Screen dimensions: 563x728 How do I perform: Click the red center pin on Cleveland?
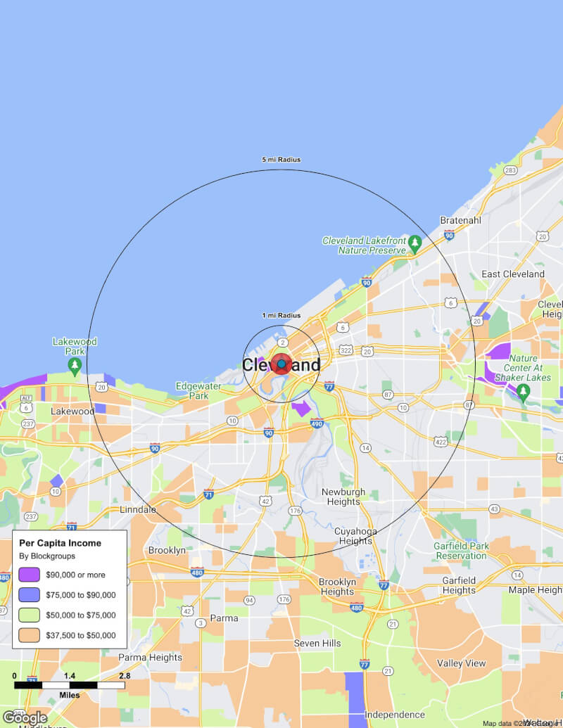(x=281, y=364)
